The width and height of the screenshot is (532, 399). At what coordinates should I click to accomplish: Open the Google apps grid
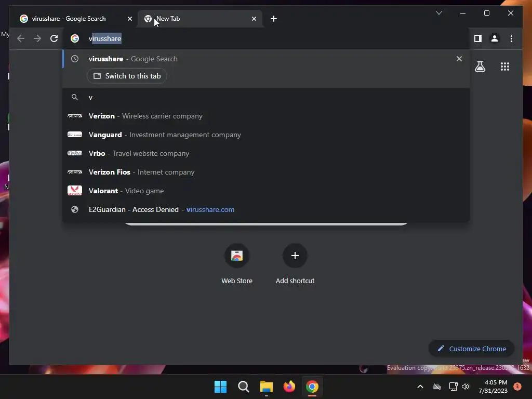tap(505, 66)
